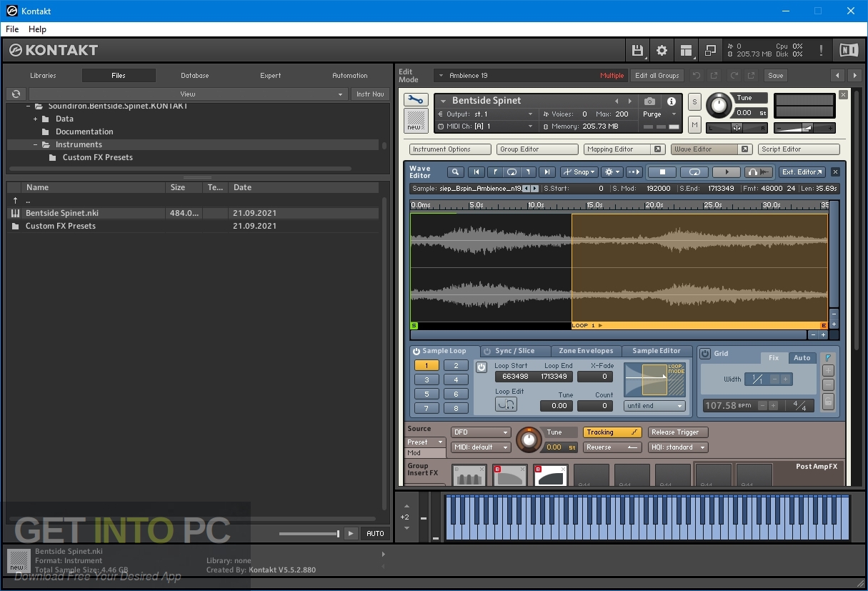Open the Snap dropdown in Wave Editor
The height and width of the screenshot is (591, 868).
click(x=579, y=172)
